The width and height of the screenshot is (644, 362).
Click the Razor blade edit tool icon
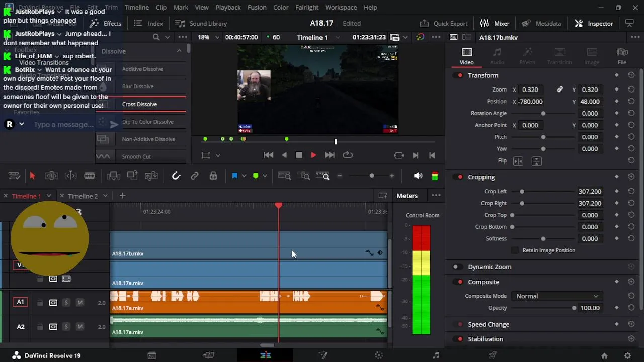(90, 176)
